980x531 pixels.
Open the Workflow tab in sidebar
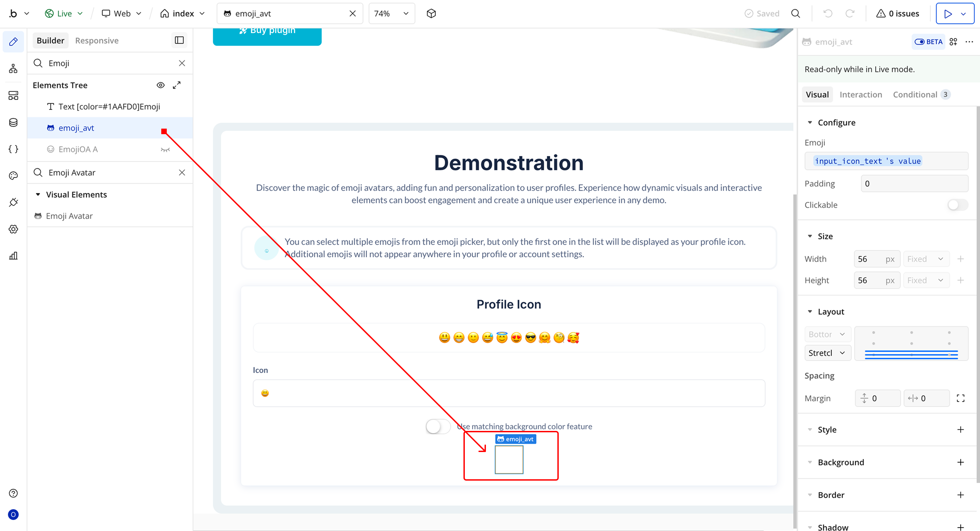(x=13, y=68)
